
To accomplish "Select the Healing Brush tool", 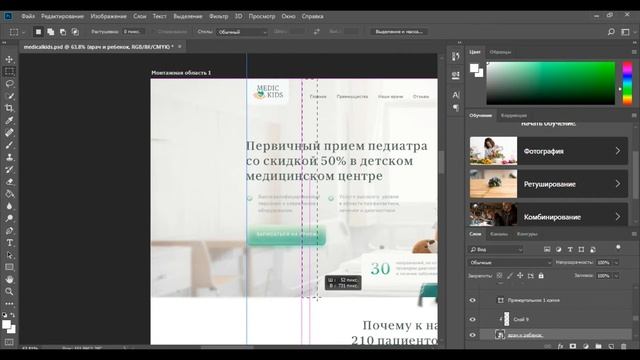I will point(9,133).
